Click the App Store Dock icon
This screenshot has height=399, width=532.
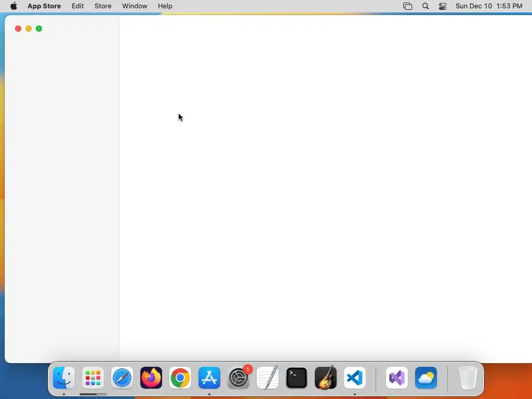pos(209,378)
